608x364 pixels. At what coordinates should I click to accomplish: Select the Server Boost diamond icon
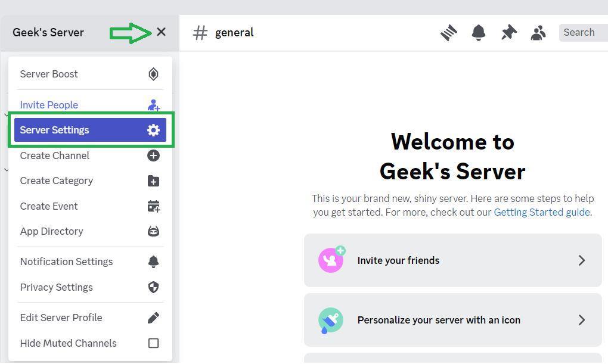coord(153,74)
